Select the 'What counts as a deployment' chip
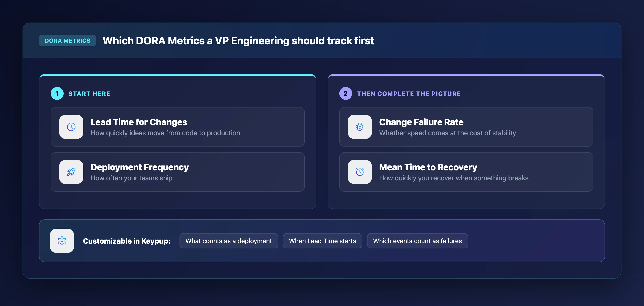The image size is (644, 306). (228, 241)
